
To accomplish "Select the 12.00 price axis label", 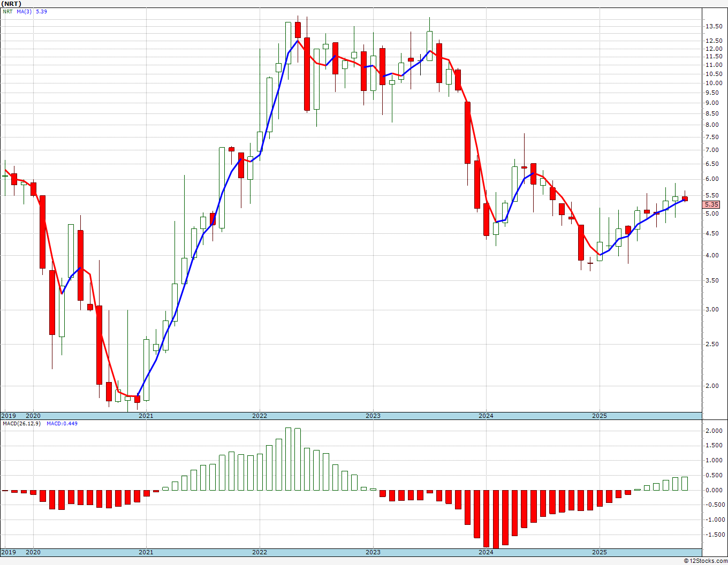I will pos(713,49).
